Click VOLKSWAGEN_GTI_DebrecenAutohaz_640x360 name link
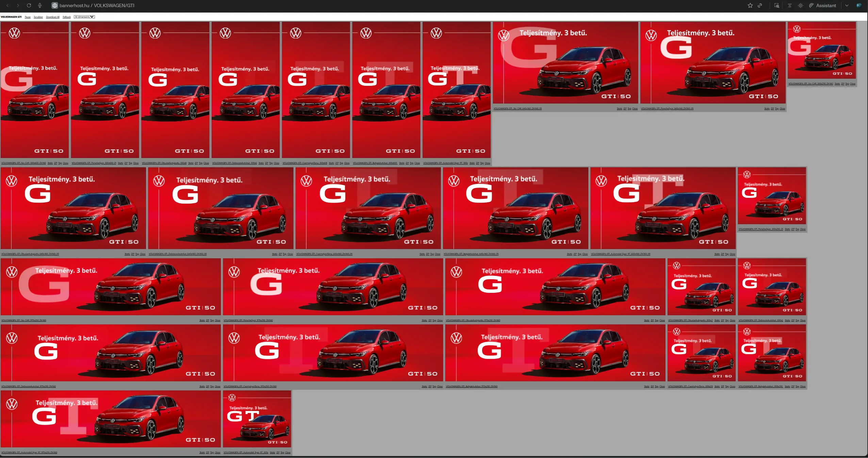This screenshot has height=458, width=868. (x=178, y=254)
